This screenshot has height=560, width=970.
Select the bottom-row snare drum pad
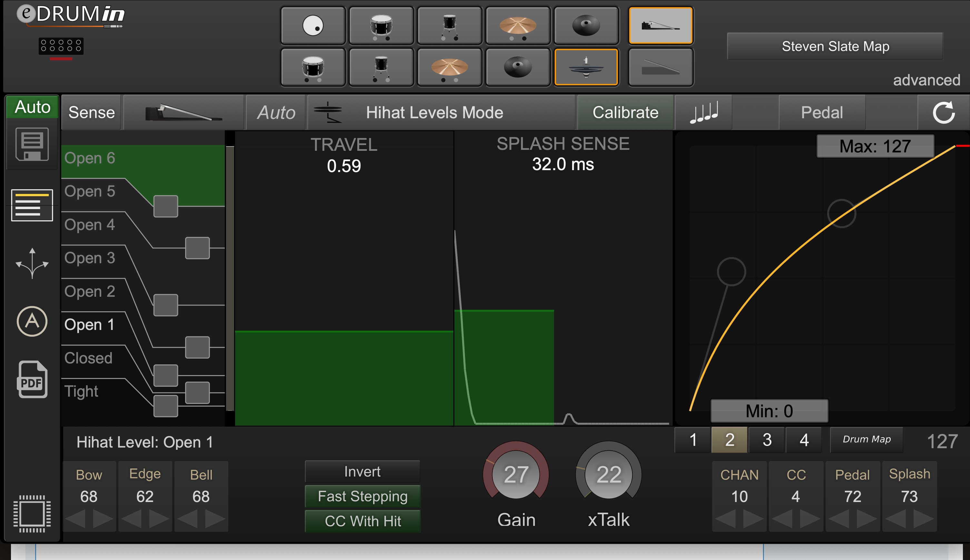[312, 67]
